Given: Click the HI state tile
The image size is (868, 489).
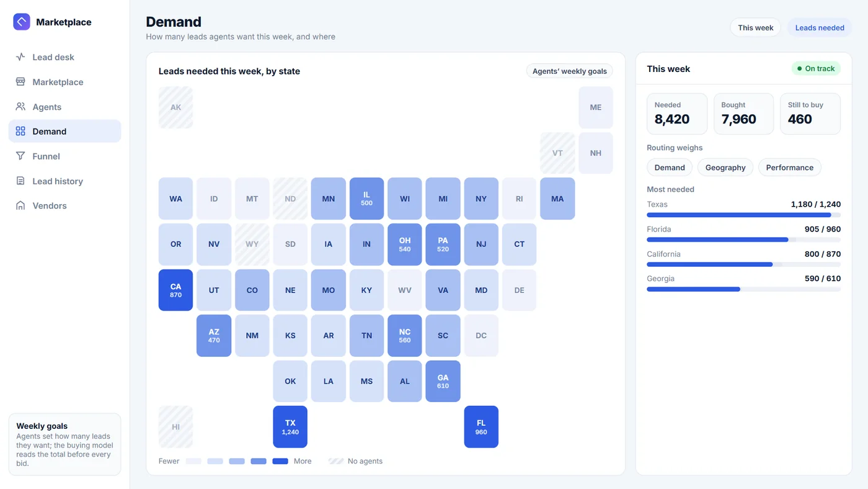Looking at the screenshot, I should click(x=175, y=427).
